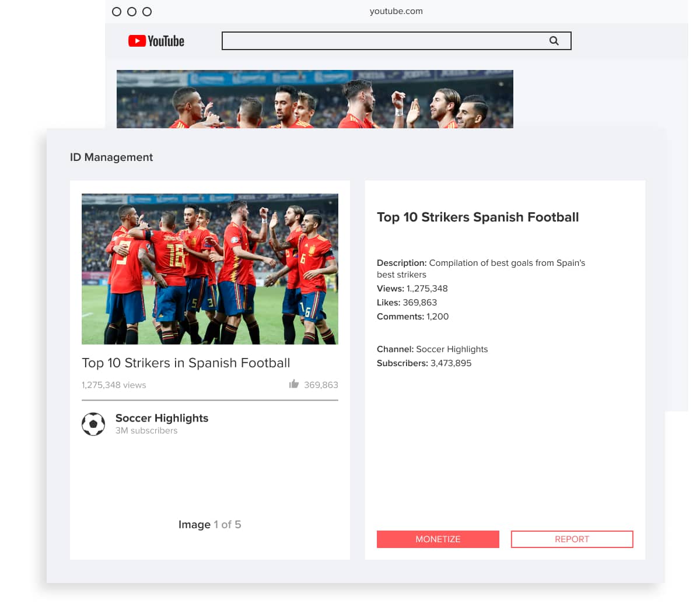This screenshot has height=604, width=700.
Task: Click the Top 10 Strikers Spanish Football heading
Action: 478,217
